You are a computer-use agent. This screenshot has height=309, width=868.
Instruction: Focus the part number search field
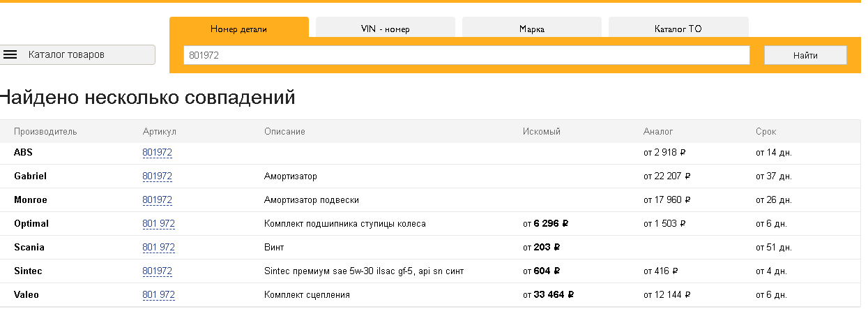point(466,55)
